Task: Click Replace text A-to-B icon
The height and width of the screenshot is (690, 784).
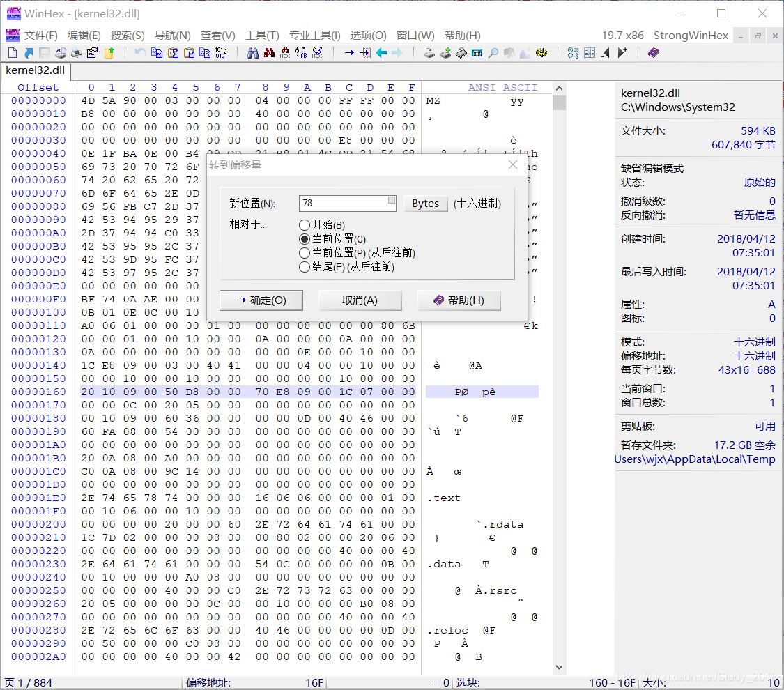Action: (301, 52)
